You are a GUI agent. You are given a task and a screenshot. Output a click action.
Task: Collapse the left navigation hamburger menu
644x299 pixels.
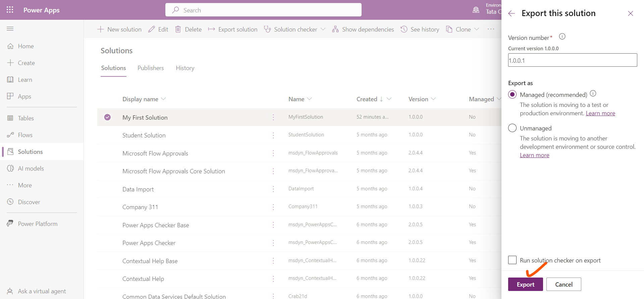point(10,29)
